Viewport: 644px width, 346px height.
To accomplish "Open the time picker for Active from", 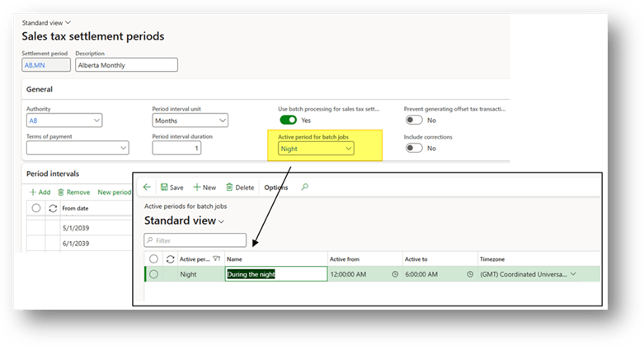I will tap(395, 274).
